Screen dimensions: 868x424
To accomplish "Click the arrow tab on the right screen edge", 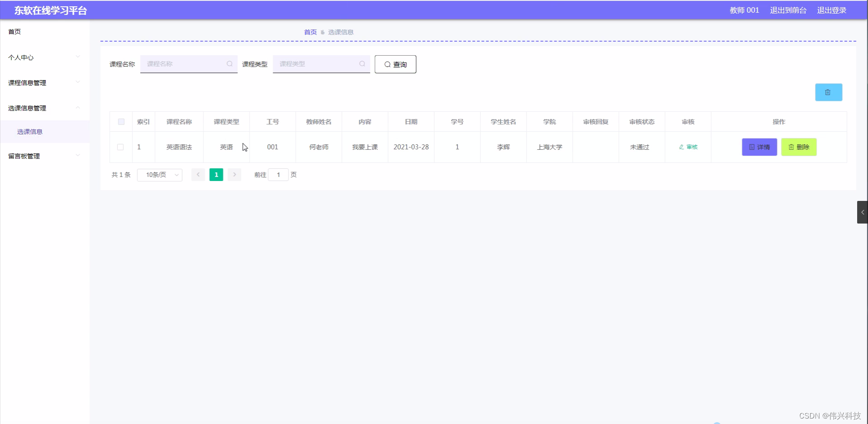I will (x=863, y=212).
